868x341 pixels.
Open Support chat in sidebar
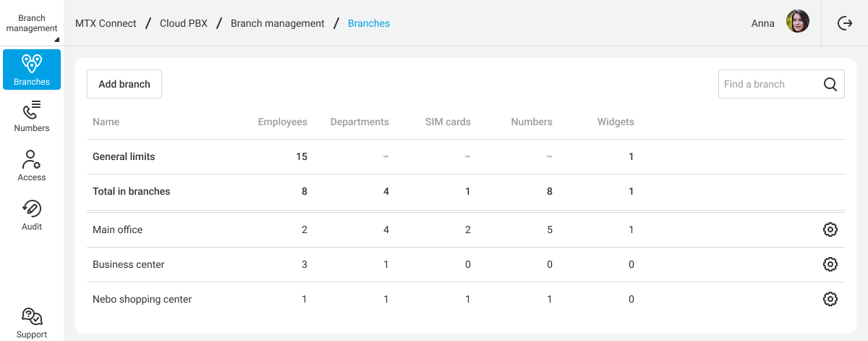point(32,323)
